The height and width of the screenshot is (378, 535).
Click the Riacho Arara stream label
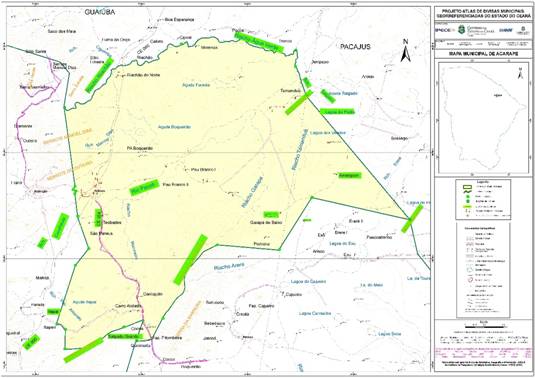point(229,266)
